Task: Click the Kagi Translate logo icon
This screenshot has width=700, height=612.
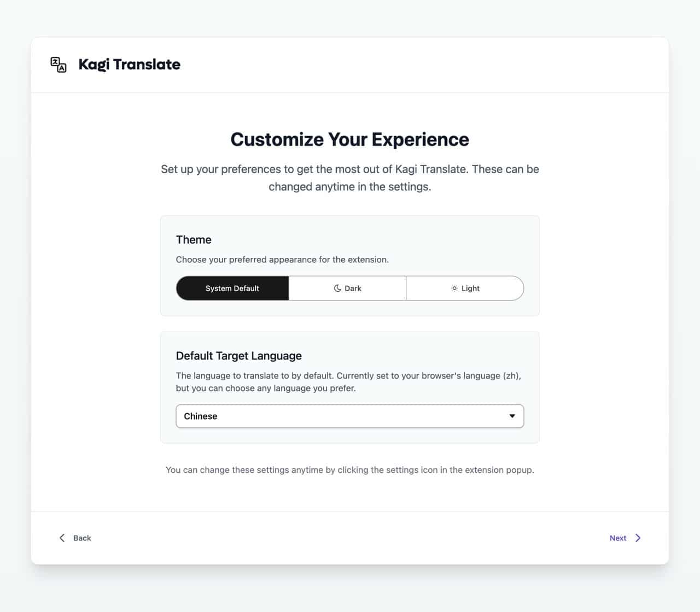Action: (59, 64)
